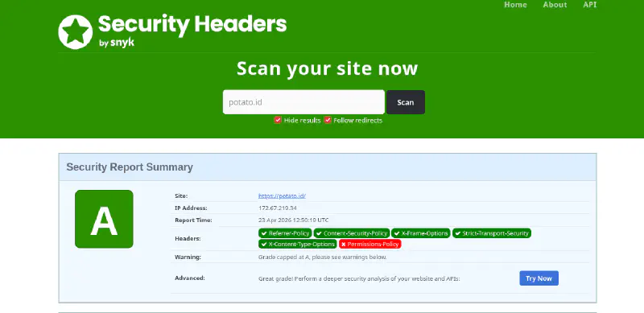Open the https://potato.id/ site link
Image resolution: width=644 pixels, height=313 pixels.
282,196
